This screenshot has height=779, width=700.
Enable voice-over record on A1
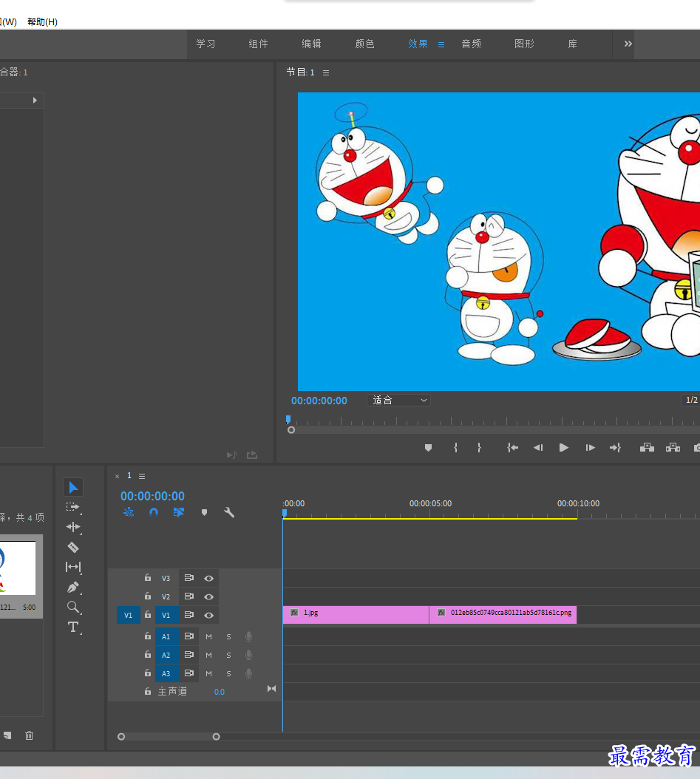tap(249, 636)
